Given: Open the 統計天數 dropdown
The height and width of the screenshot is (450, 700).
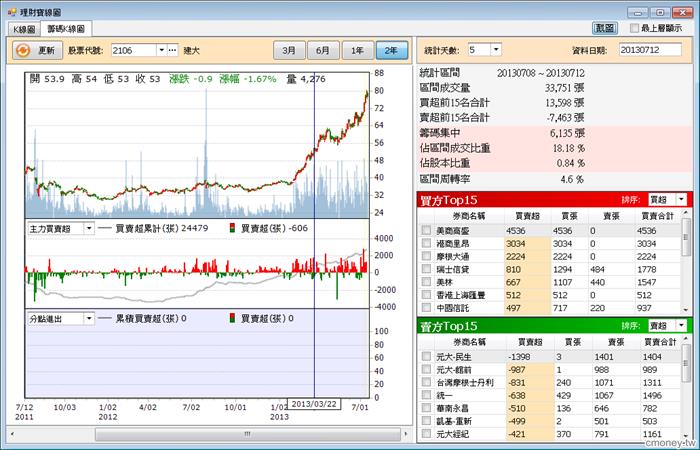Looking at the screenshot, I should (x=496, y=50).
